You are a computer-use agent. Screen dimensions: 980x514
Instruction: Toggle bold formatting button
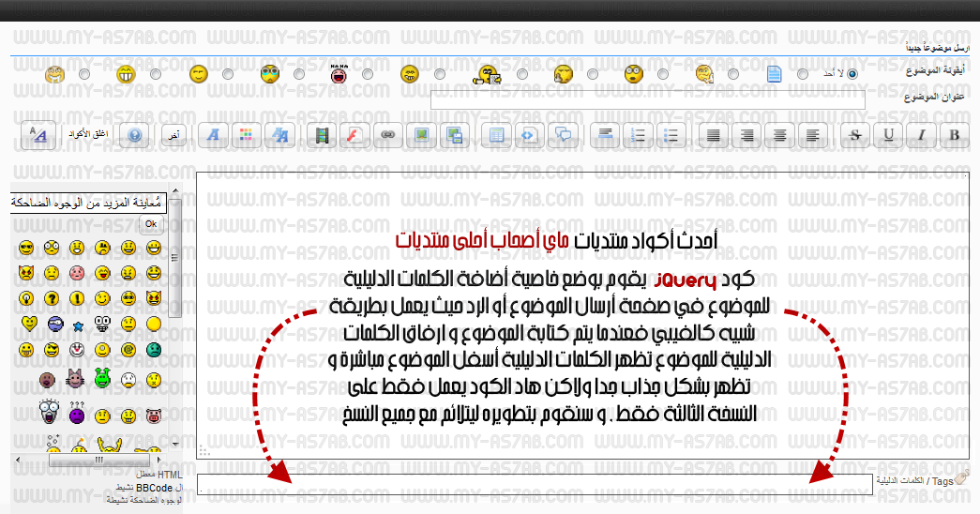pos(954,135)
